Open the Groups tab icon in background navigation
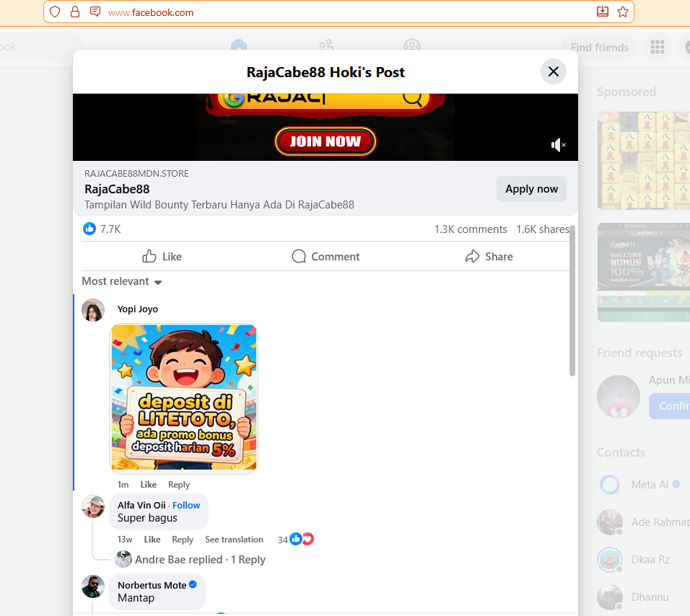This screenshot has width=690, height=616. click(412, 45)
